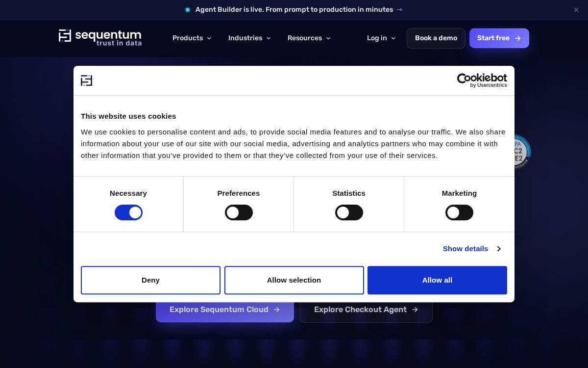
Task: Click the Preferences category label
Action: click(239, 193)
